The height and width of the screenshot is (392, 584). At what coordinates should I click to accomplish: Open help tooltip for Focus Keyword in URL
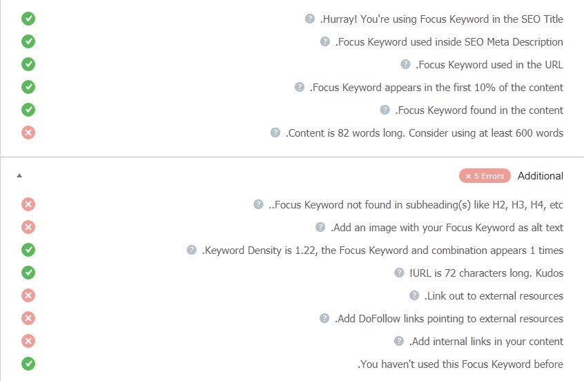[x=405, y=64]
